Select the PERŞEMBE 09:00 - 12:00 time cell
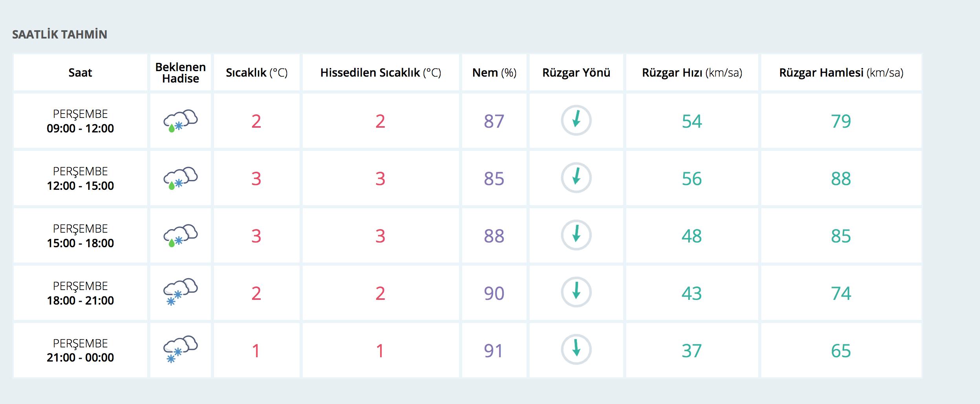This screenshot has width=980, height=404. pyautogui.click(x=80, y=121)
